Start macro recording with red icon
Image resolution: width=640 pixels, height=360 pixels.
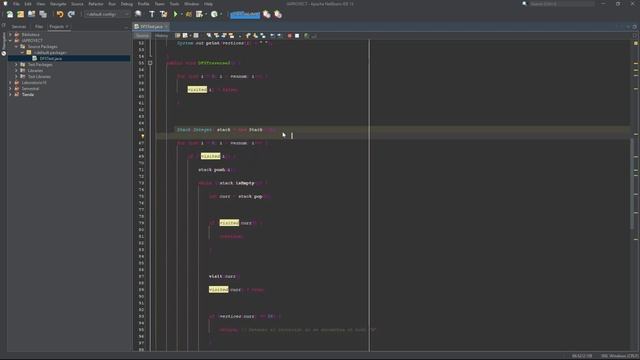pyautogui.click(x=289, y=36)
